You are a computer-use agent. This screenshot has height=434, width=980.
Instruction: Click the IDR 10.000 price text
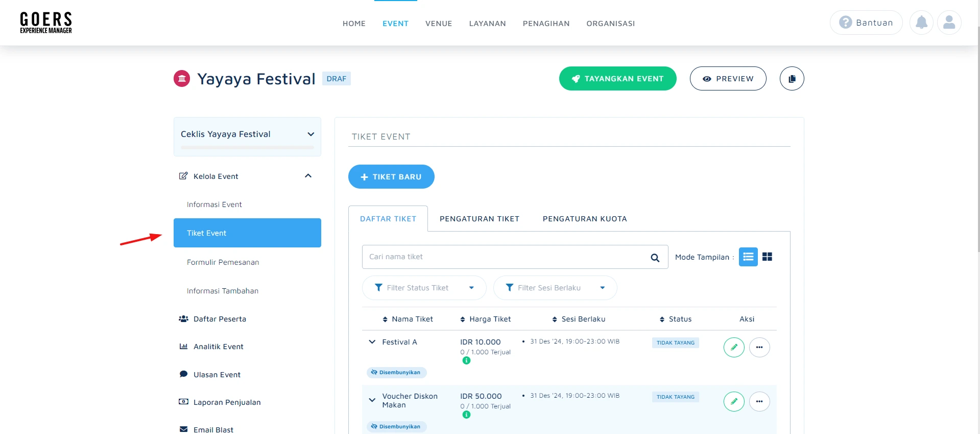481,342
